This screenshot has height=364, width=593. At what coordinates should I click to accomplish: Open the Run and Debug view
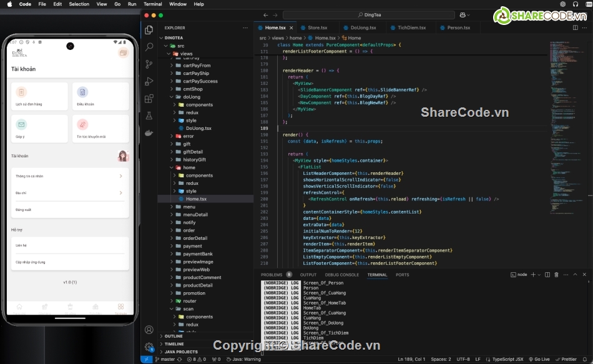(149, 81)
